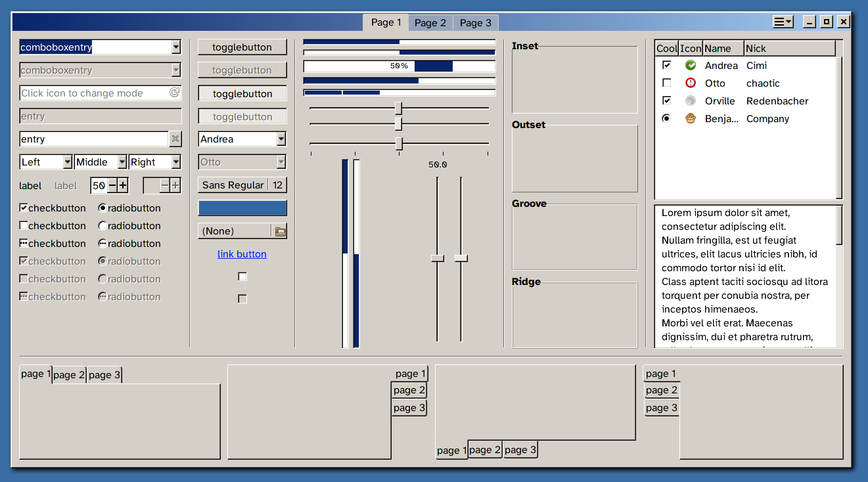868x482 pixels.
Task: Click the smiley icon next to Andrea
Action: tap(690, 65)
